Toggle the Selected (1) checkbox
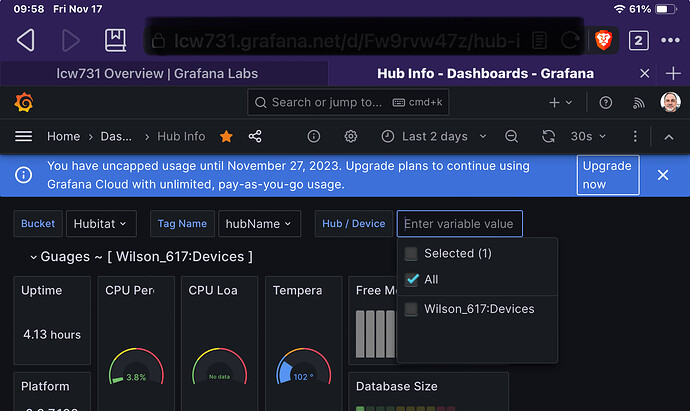This screenshot has height=411, width=690. [411, 253]
